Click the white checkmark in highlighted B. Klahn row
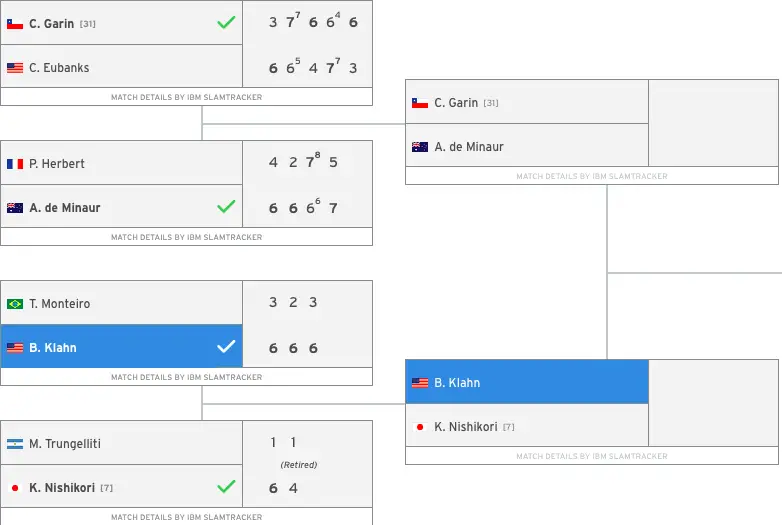 click(226, 347)
